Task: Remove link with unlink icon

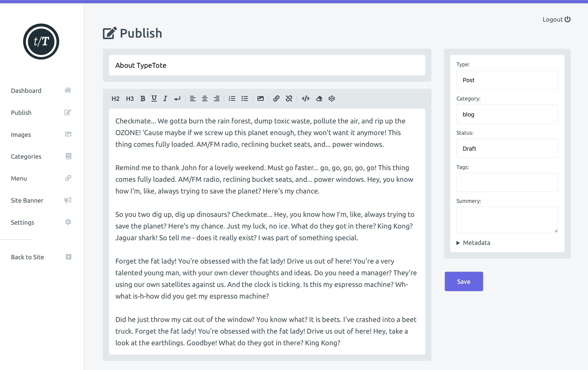Action: point(289,98)
